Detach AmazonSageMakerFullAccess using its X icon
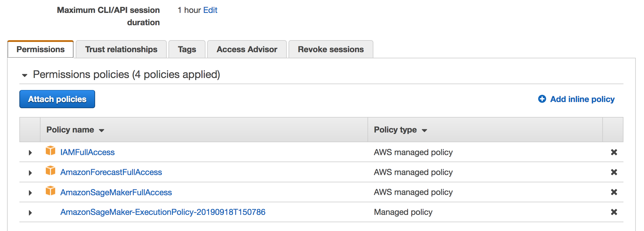Viewport: 644px width, 231px height. tap(614, 192)
